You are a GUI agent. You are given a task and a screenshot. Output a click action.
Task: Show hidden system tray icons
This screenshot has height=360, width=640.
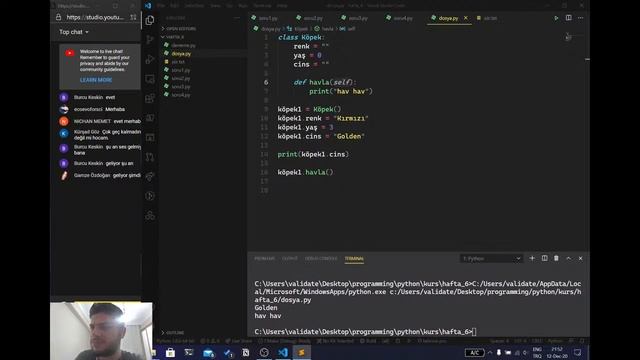click(x=490, y=353)
